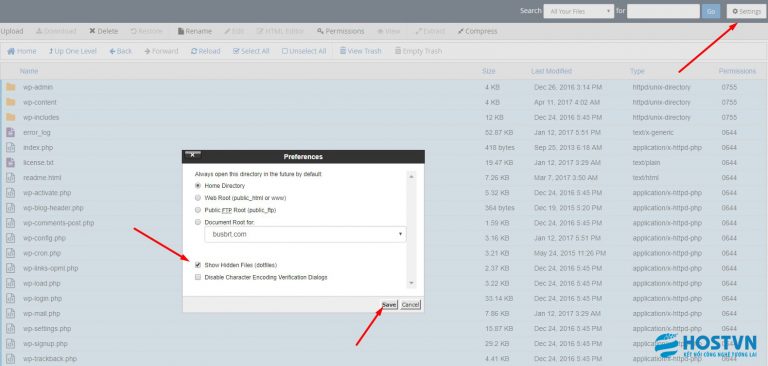768x366 pixels.
Task: Toggle Disable Character Encoding Verification checkbox
Action: [198, 277]
